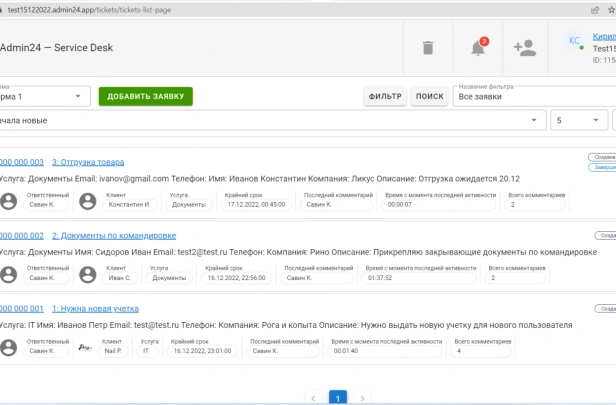Viewport: 616px width, 405px height.
Task: Select page 1 in pagination
Action: [338, 398]
